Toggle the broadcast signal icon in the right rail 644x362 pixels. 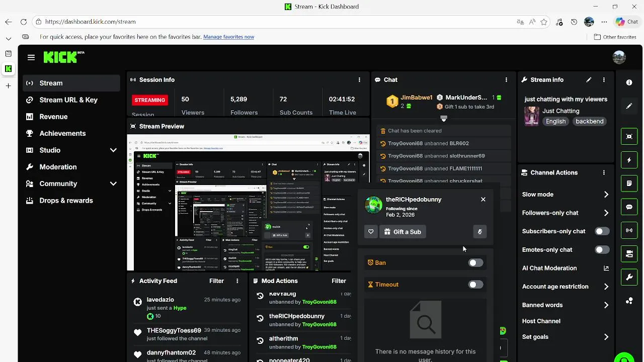pos(629,230)
